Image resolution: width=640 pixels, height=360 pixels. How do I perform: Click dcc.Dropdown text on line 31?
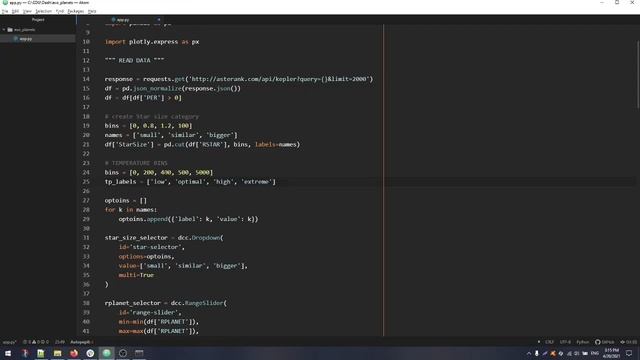199,238
